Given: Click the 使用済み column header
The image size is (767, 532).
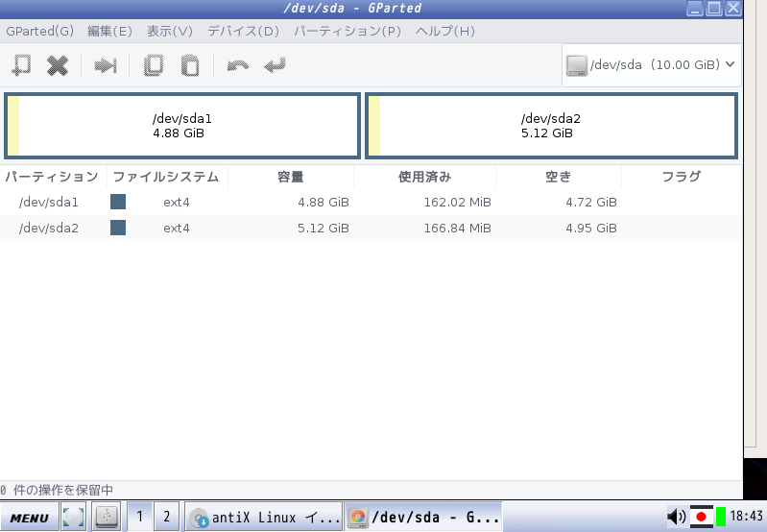Looking at the screenshot, I should coord(424,177).
